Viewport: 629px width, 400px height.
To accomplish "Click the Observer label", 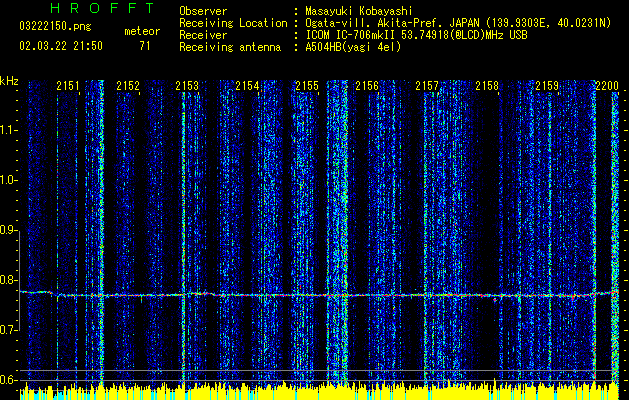I will pos(203,11).
